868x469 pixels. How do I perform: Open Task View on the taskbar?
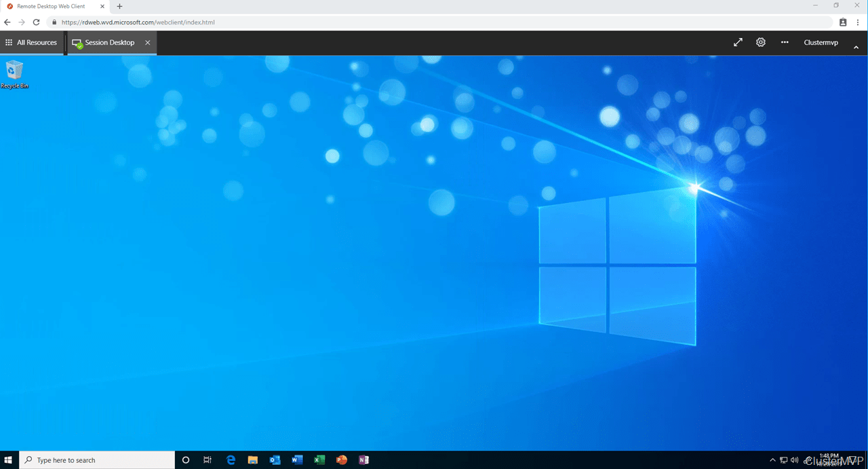[208, 460]
